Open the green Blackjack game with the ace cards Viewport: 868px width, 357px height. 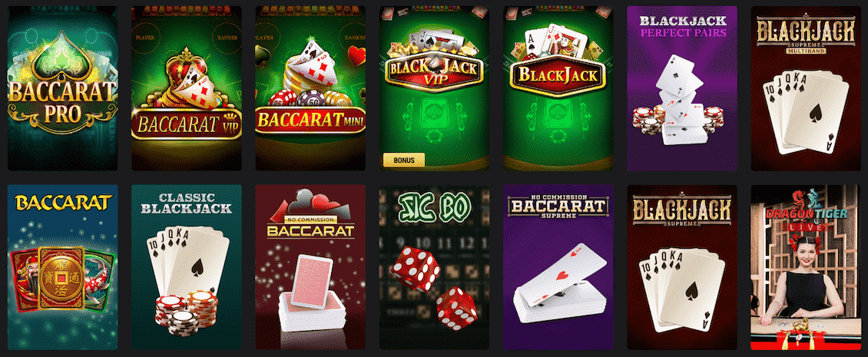[558, 88]
